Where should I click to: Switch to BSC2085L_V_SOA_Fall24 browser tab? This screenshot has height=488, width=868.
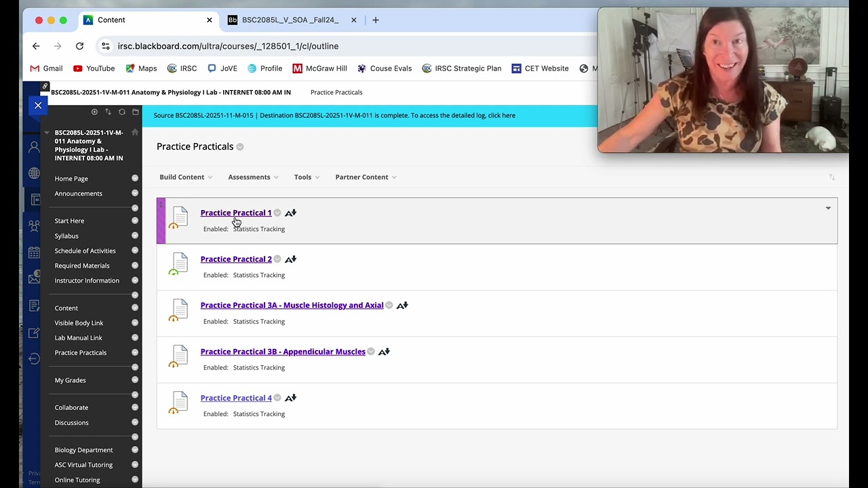292,20
